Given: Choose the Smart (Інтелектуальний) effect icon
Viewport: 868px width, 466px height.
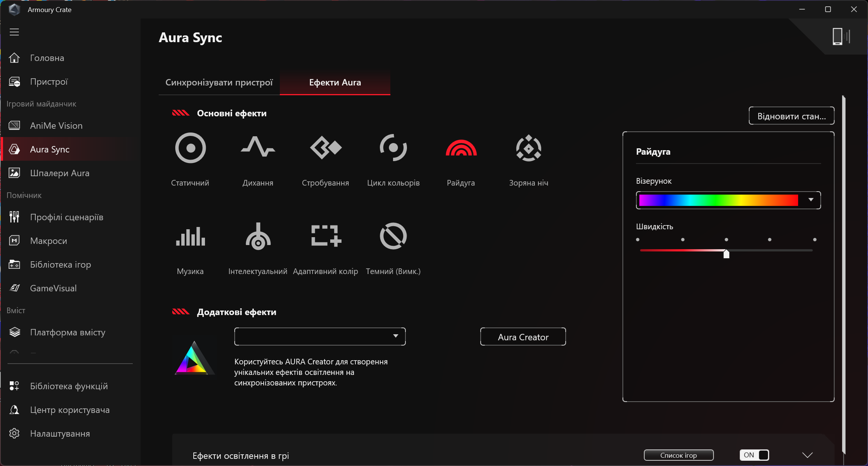Looking at the screenshot, I should (x=258, y=236).
